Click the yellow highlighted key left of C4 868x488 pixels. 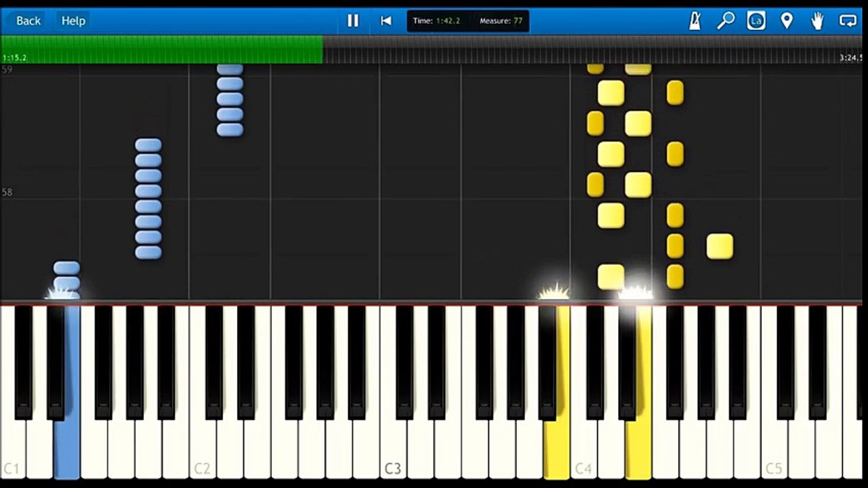click(556, 447)
